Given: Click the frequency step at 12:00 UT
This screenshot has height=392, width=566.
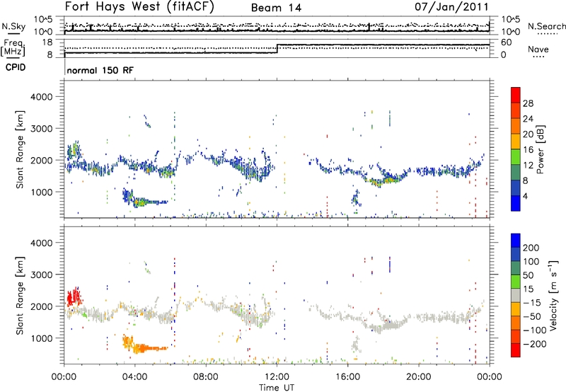Looking at the screenshot, I should (277, 49).
